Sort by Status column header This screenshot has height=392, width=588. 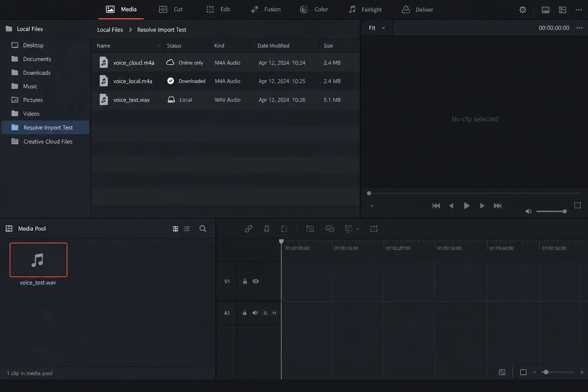click(x=186, y=46)
